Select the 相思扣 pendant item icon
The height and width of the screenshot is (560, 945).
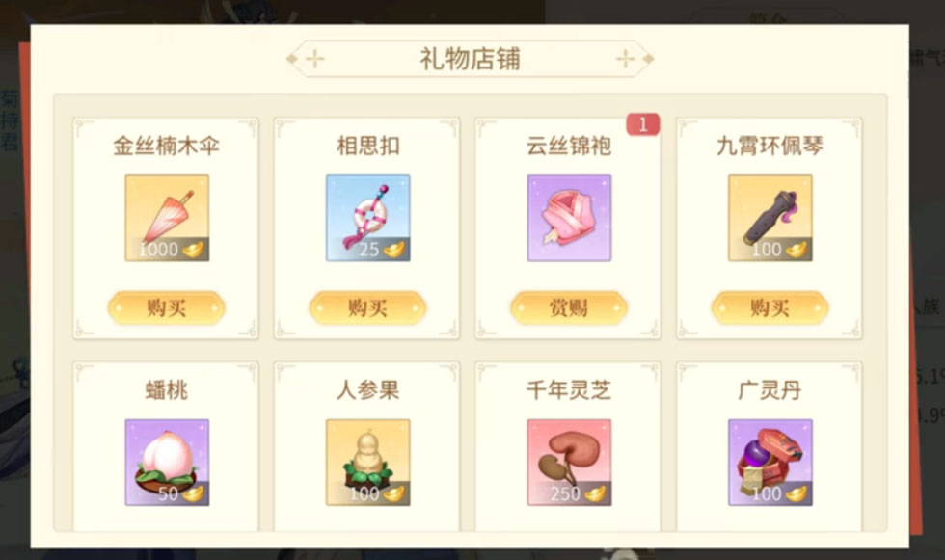[367, 218]
